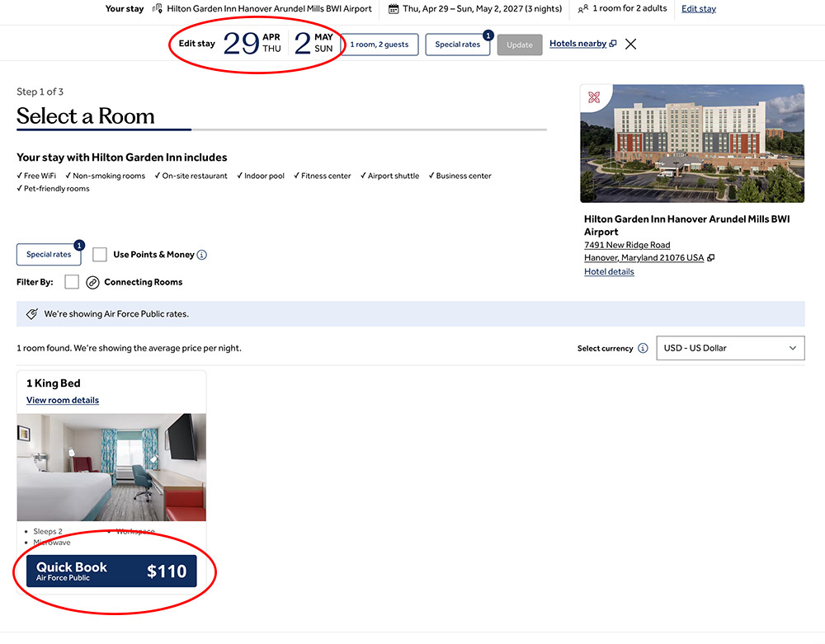
Task: Click the Special rates button under stay includes
Action: (49, 255)
